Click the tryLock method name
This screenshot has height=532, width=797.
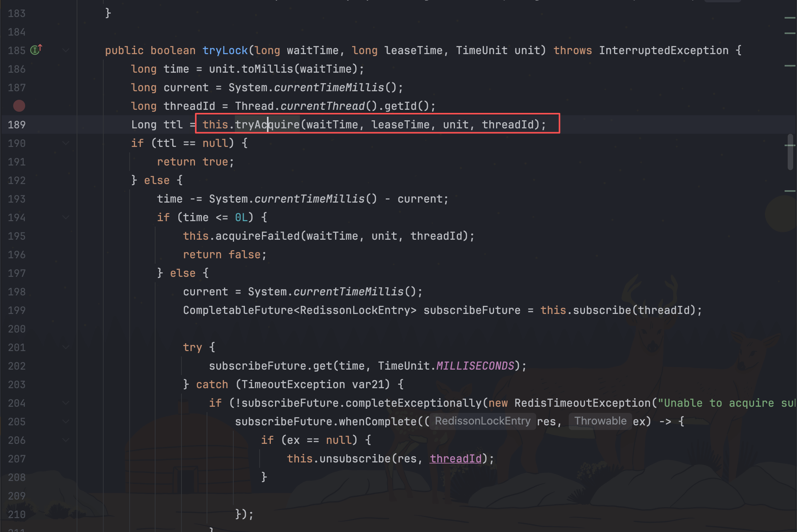tap(225, 50)
